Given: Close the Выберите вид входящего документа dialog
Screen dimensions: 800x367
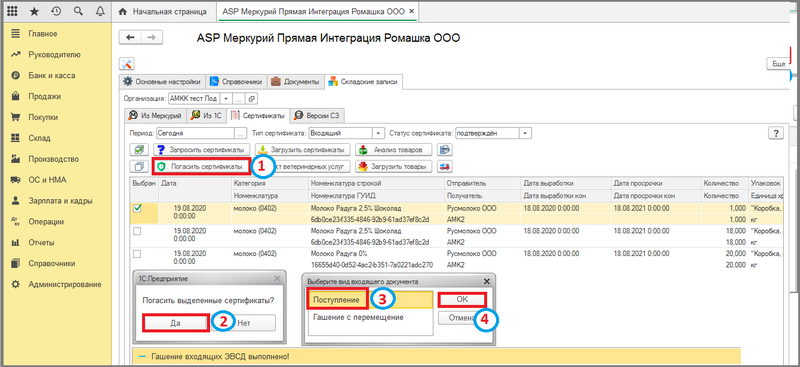Looking at the screenshot, I should click(x=486, y=281).
